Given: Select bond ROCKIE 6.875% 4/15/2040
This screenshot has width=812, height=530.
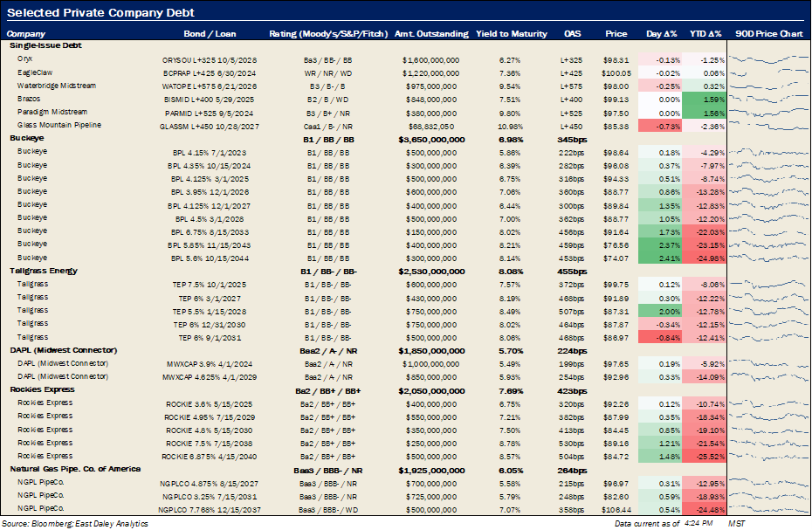Looking at the screenshot, I should pos(210,457).
